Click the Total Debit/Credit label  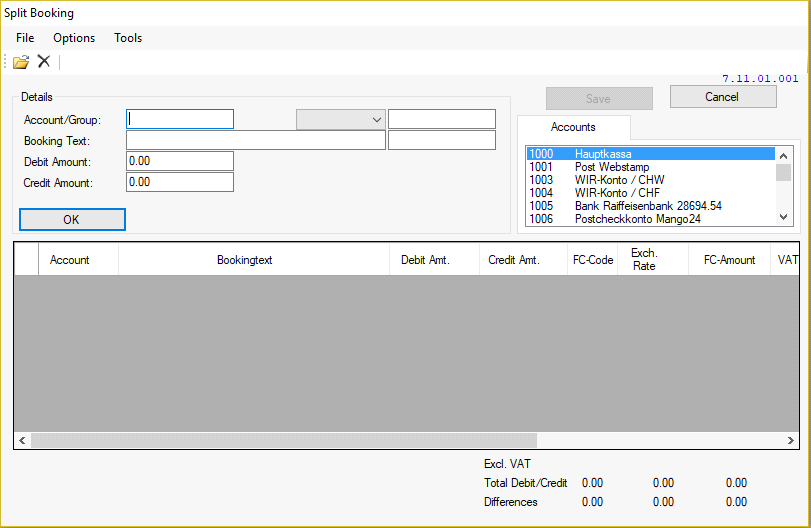(525, 482)
